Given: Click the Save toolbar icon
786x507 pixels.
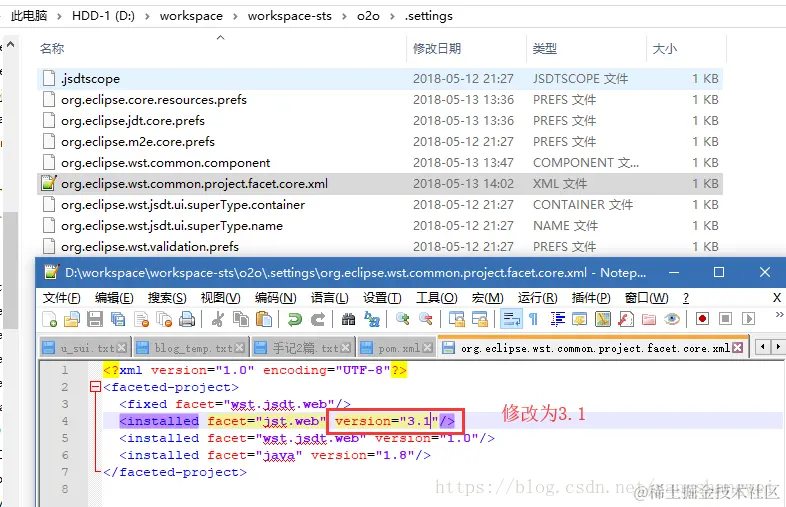Looking at the screenshot, I should 95,319.
